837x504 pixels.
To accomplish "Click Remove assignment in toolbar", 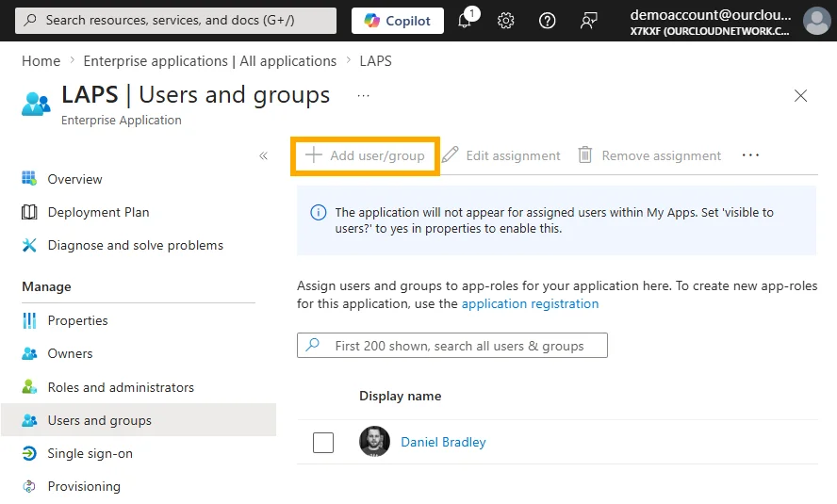I will click(x=649, y=155).
